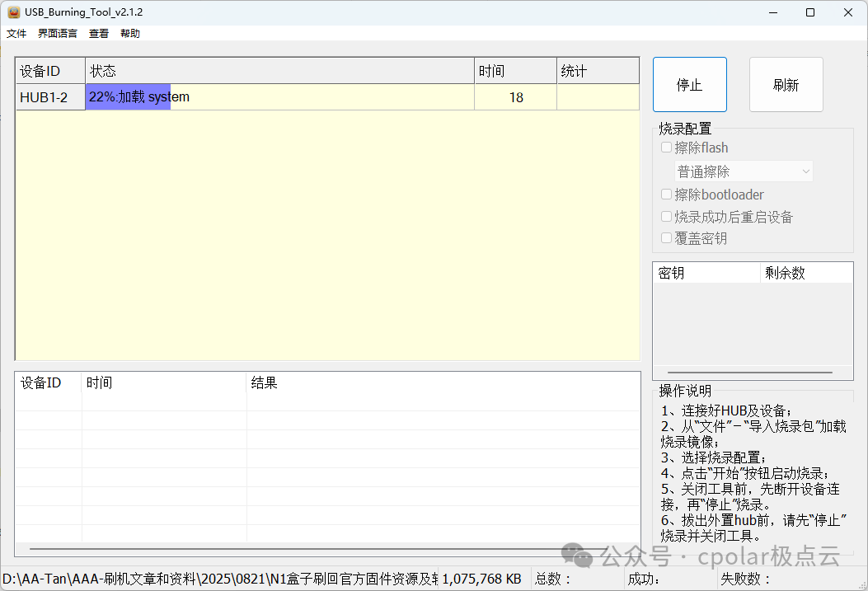The width and height of the screenshot is (868, 591).
Task: Click the horizontal scrollbar of the results table
Action: [x=317, y=549]
